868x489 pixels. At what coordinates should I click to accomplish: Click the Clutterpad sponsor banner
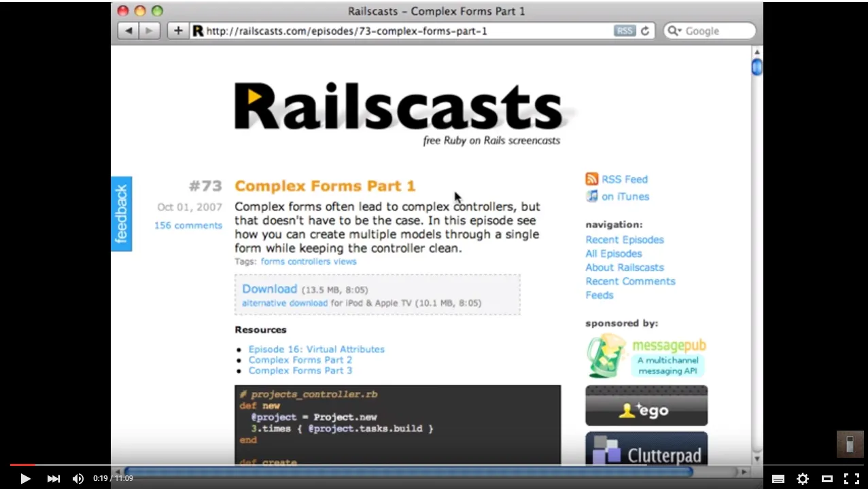point(646,448)
